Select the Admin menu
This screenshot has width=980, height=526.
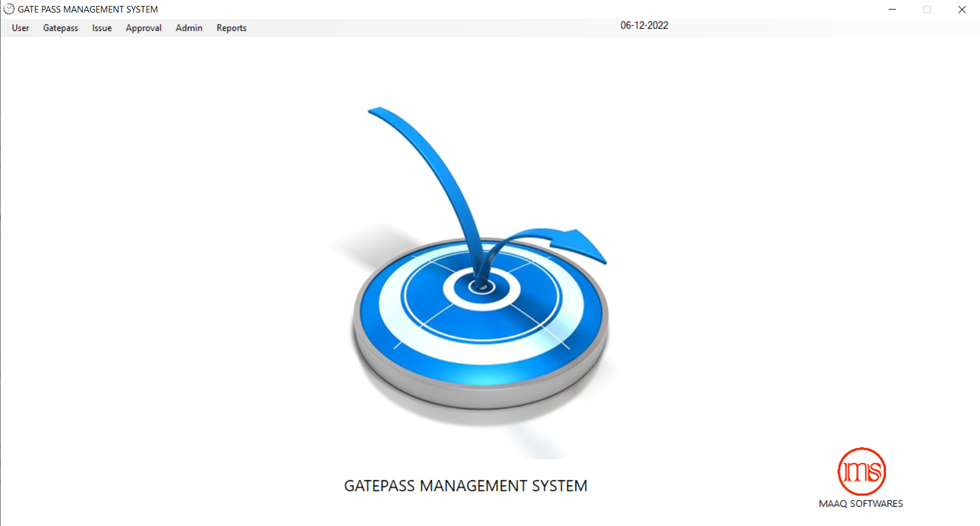[189, 28]
